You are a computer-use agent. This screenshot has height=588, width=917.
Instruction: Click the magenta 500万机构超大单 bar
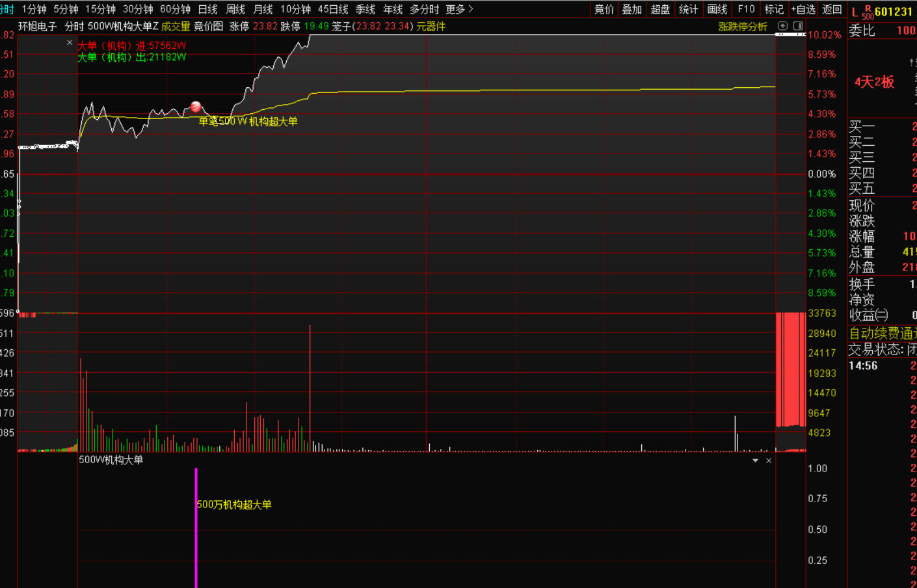pos(196,527)
